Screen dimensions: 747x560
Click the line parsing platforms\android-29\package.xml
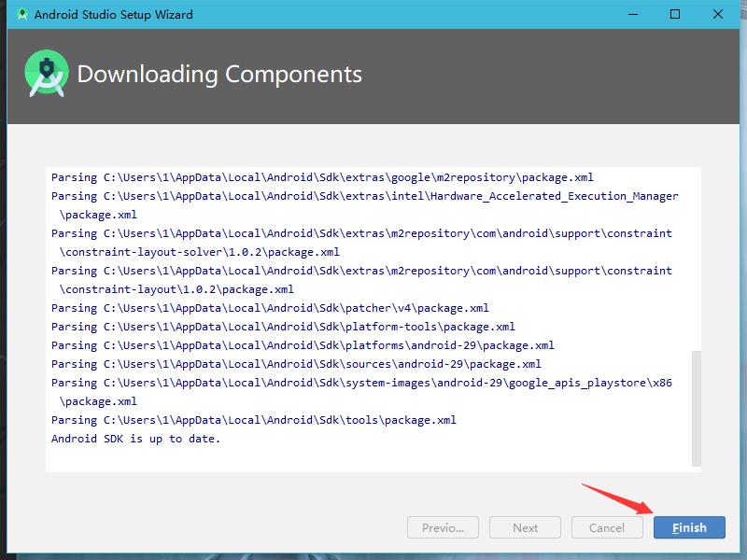point(303,345)
